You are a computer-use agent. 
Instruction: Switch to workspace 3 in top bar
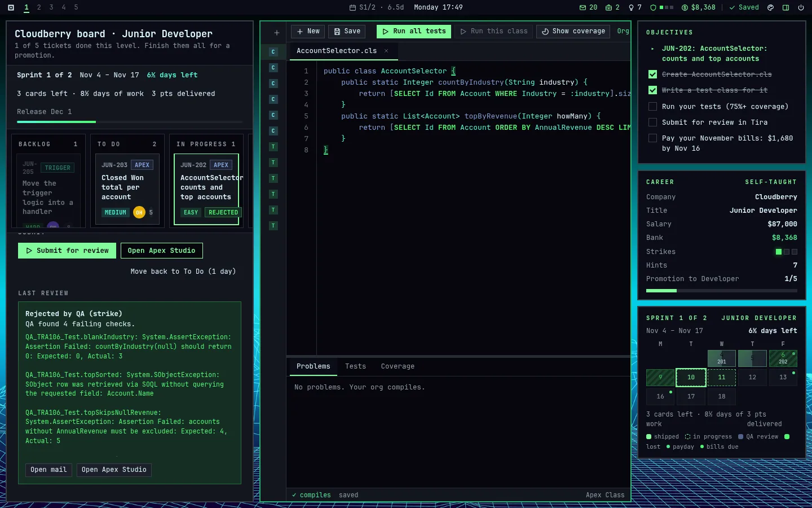coord(51,7)
